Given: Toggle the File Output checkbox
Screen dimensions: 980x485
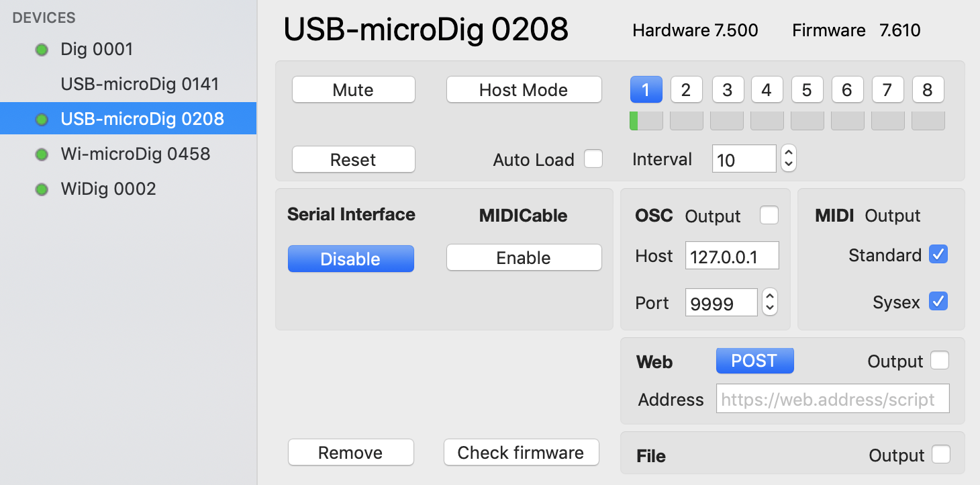Looking at the screenshot, I should pyautogui.click(x=941, y=455).
